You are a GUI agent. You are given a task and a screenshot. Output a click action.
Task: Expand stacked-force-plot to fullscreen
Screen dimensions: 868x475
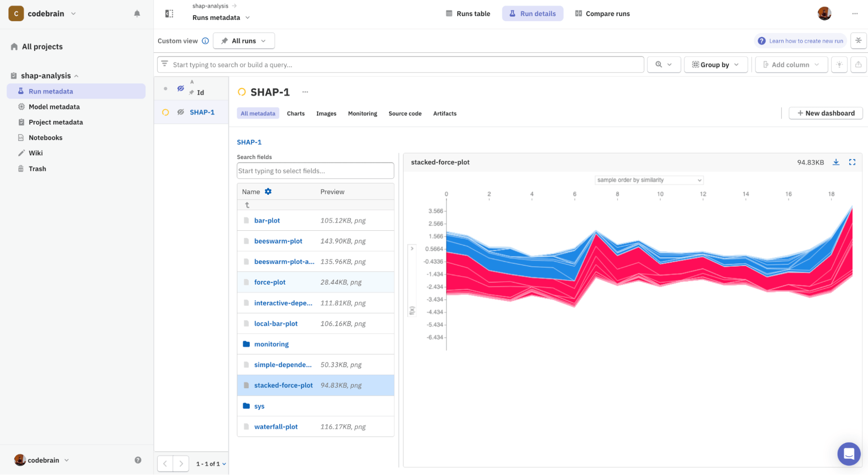pyautogui.click(x=852, y=162)
